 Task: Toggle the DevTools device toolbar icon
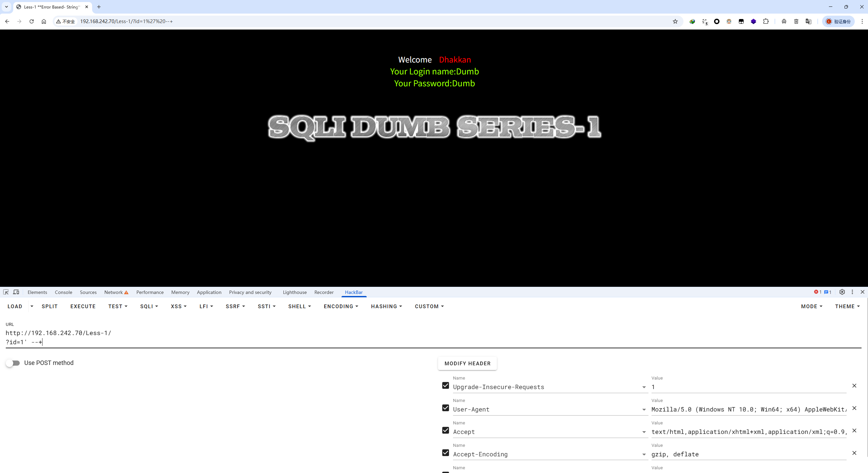(16, 292)
